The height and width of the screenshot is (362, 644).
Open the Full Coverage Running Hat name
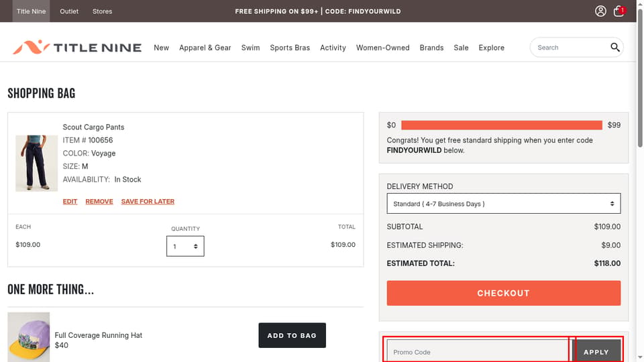pyautogui.click(x=98, y=335)
